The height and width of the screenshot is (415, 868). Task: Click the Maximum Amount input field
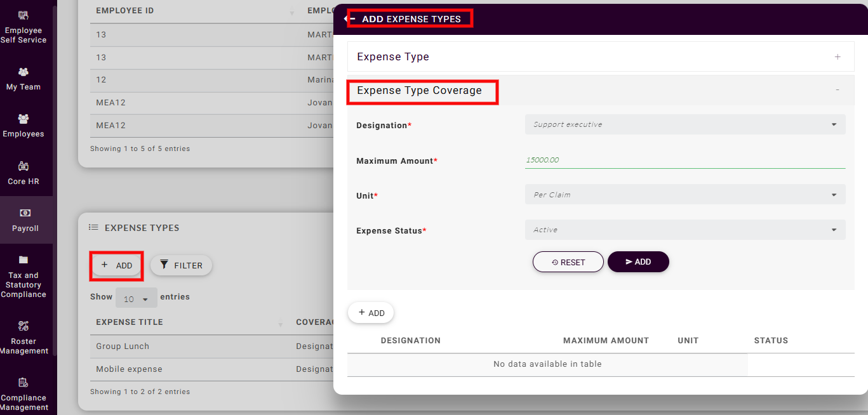tap(684, 160)
